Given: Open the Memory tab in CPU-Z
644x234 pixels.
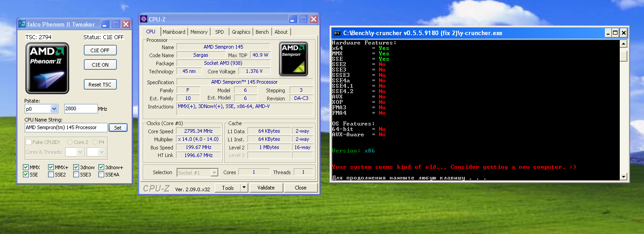Looking at the screenshot, I should (199, 32).
